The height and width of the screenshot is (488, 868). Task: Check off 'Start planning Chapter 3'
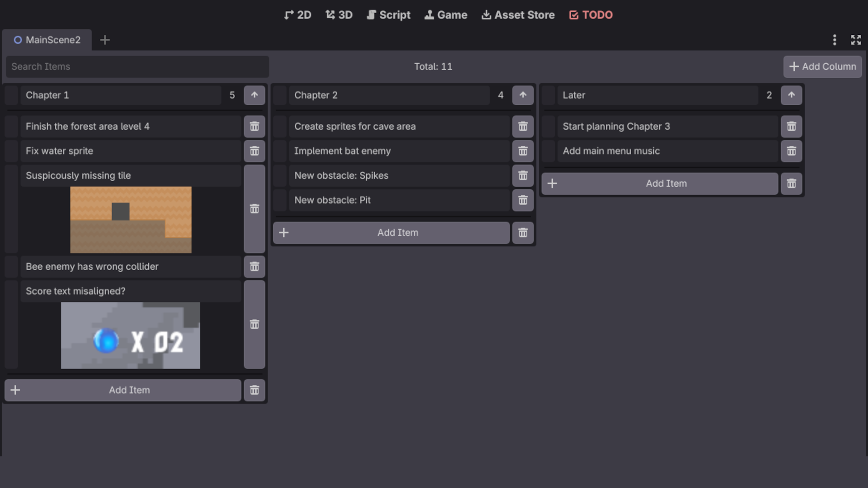(548, 127)
